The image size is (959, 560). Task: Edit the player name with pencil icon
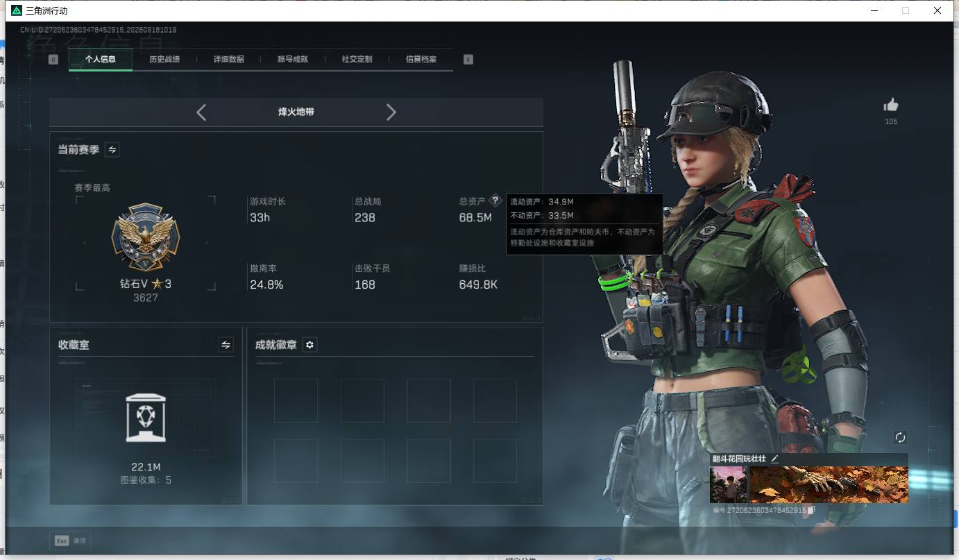[775, 459]
